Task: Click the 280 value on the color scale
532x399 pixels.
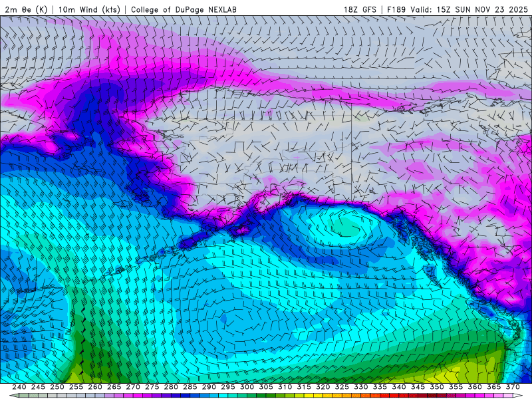Action: (x=171, y=387)
